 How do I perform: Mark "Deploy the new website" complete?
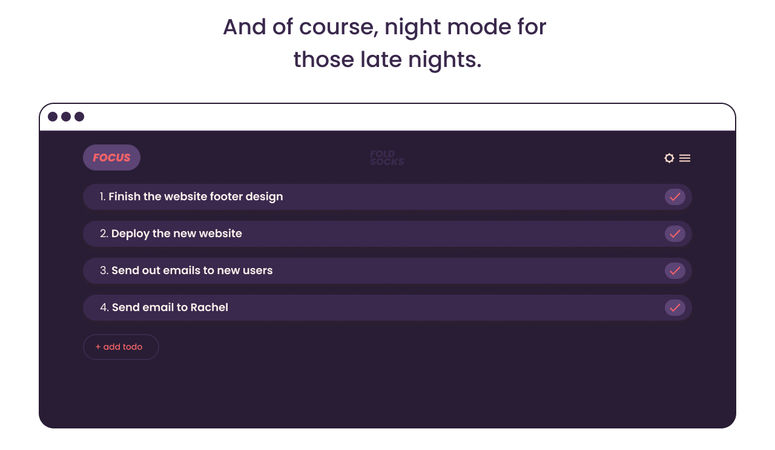(x=675, y=233)
